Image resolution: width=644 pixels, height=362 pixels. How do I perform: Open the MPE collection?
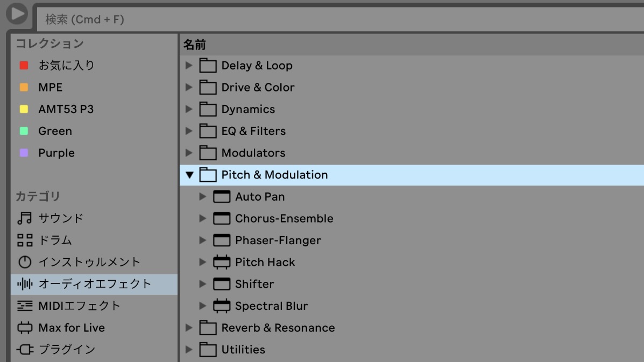click(x=50, y=87)
